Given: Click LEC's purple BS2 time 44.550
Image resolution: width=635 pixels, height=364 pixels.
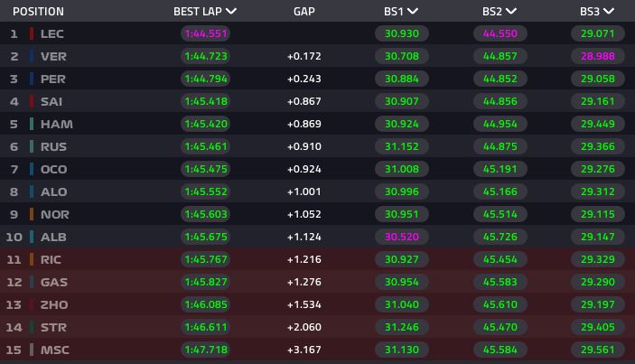Looking at the screenshot, I should pos(500,33).
